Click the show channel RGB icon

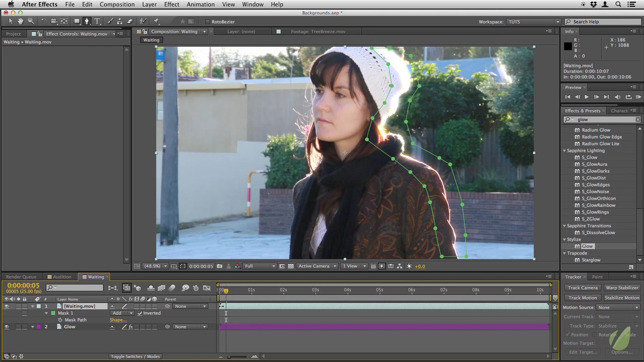tap(237, 266)
